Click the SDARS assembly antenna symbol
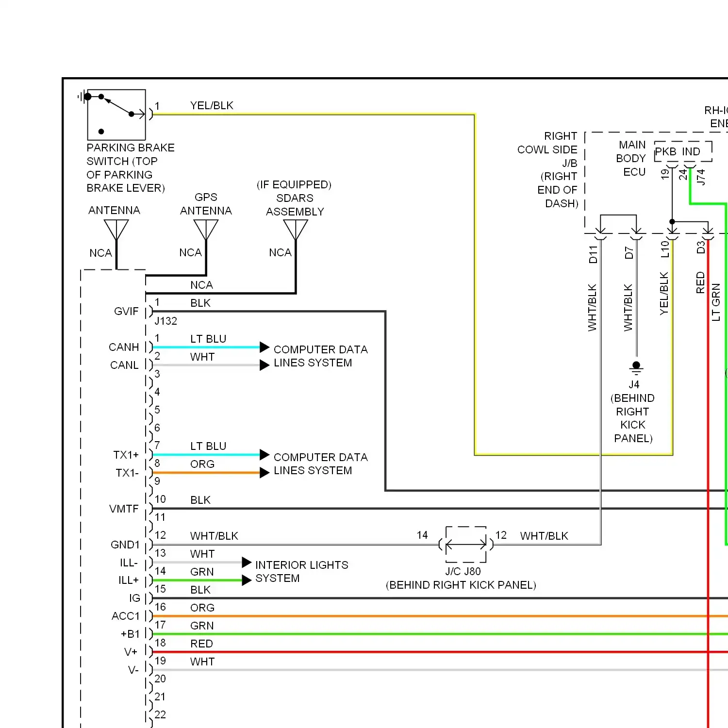The image size is (728, 728). [296, 230]
